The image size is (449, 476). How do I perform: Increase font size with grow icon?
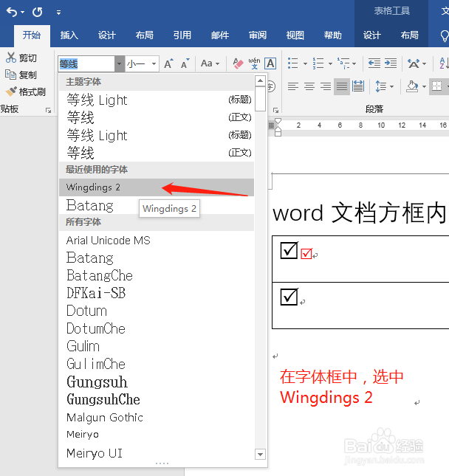click(x=168, y=63)
